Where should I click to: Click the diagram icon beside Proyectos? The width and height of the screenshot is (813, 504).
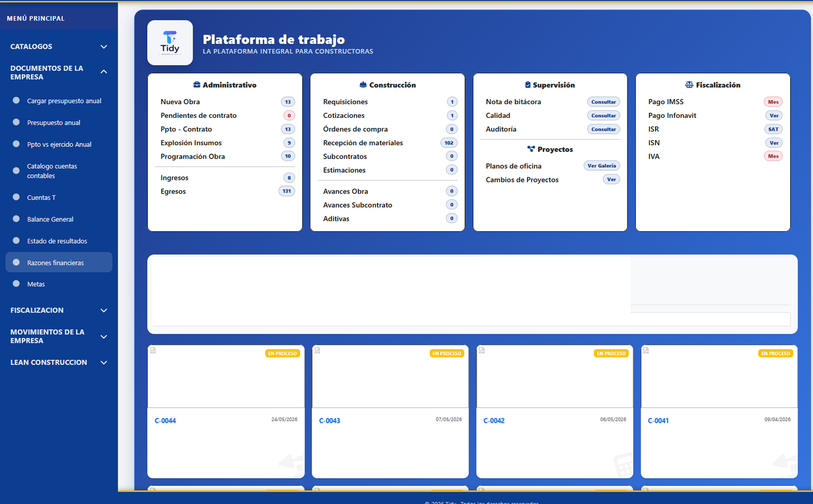[531, 149]
